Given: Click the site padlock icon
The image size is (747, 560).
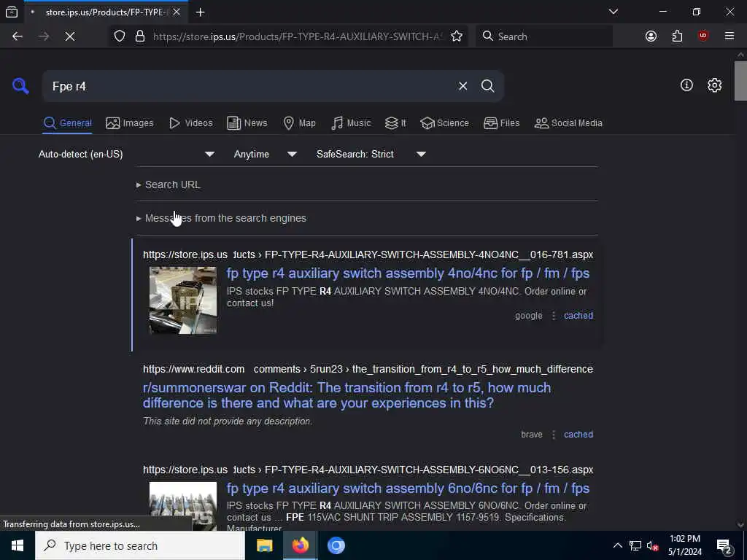Looking at the screenshot, I should (139, 36).
